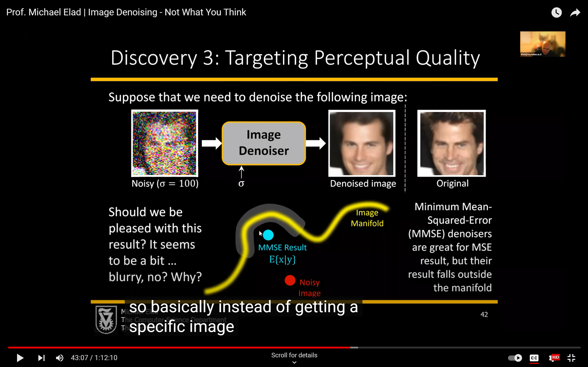The image size is (588, 367).
Task: Exit fullscreen mode
Action: 571,358
